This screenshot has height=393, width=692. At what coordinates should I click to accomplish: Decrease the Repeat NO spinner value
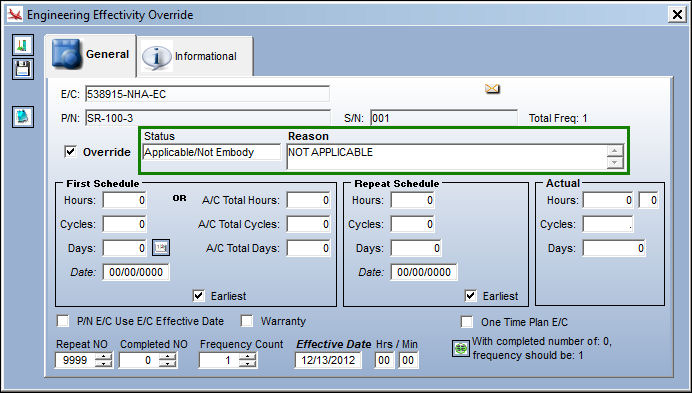click(103, 363)
